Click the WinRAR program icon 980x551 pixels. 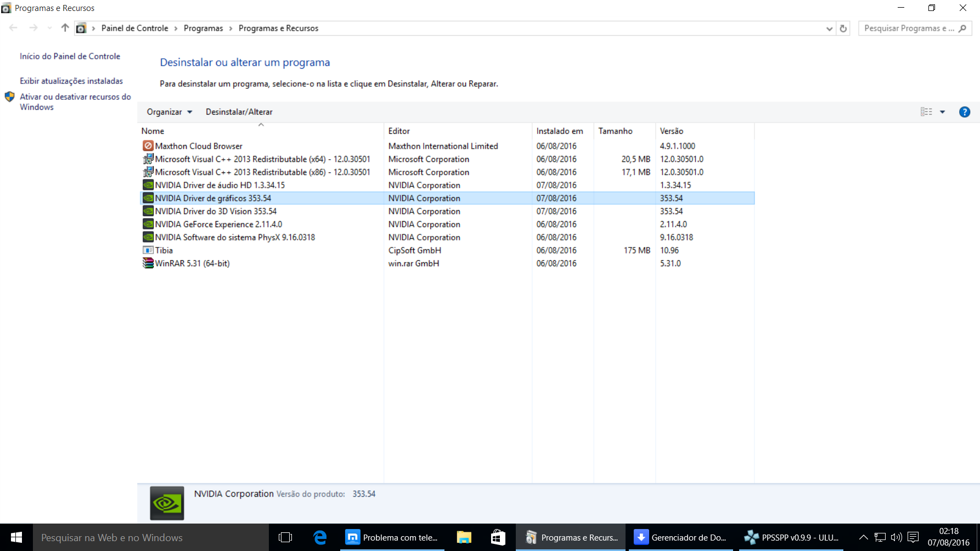pos(148,263)
